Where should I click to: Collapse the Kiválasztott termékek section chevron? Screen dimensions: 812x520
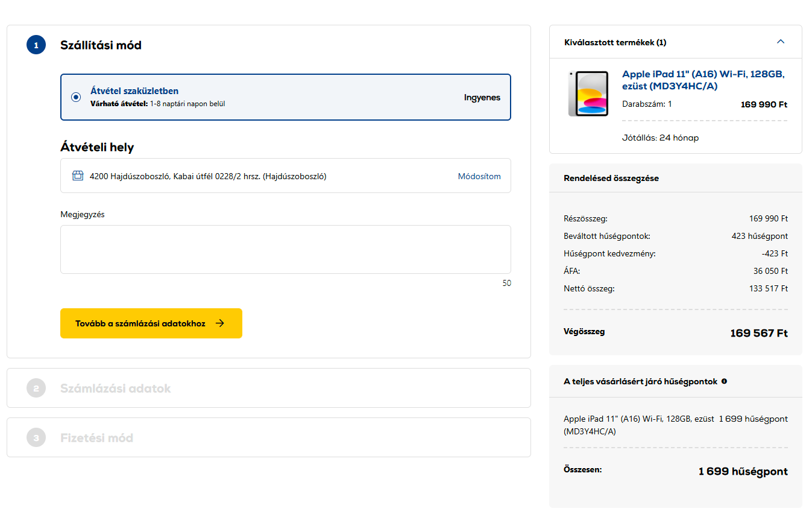click(x=781, y=42)
